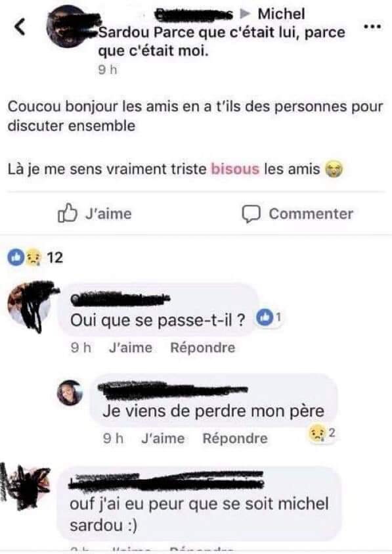Click Répondre under 'Je viens de perdre mon père'

[x=235, y=438]
